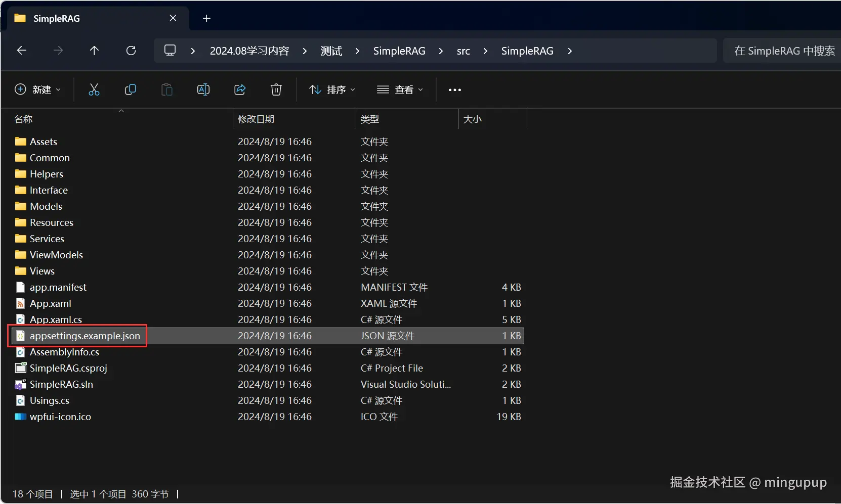Screen dimensions: 841x504
Task: Close the SimpleRAG tab
Action: click(173, 18)
